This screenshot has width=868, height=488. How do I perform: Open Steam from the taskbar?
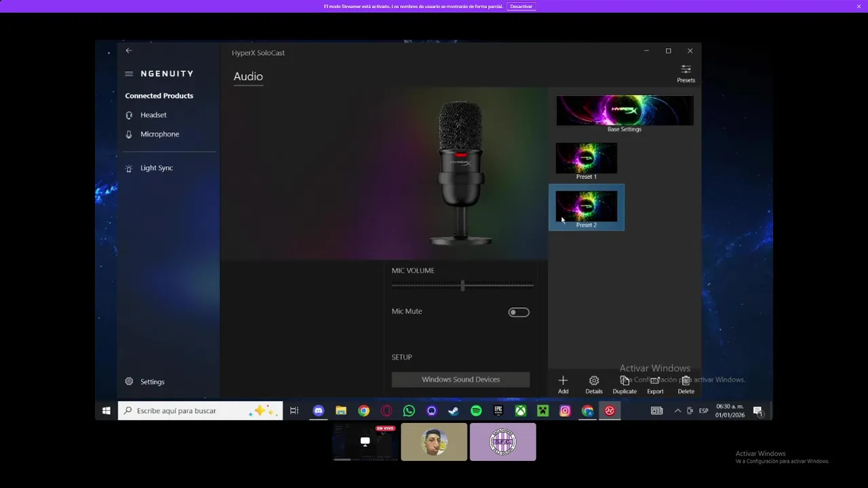[454, 411]
